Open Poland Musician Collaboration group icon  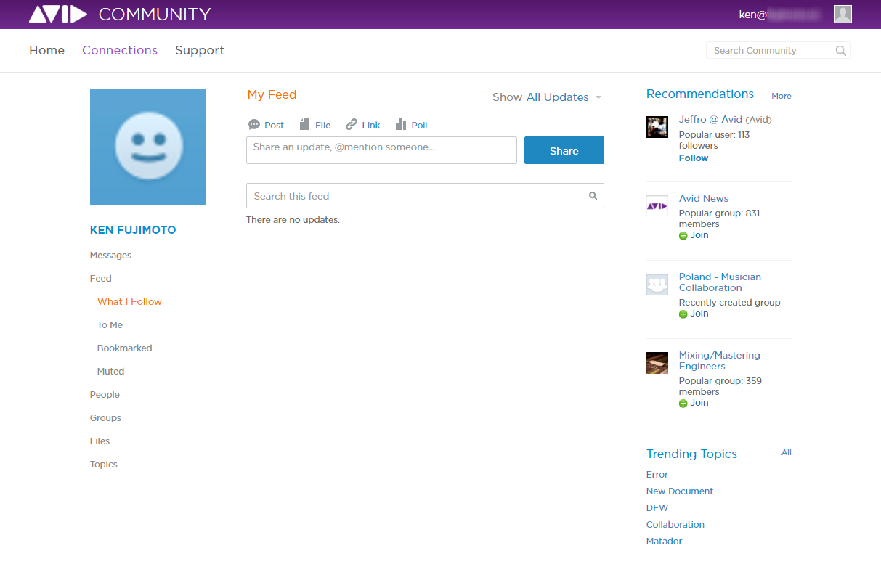click(657, 285)
